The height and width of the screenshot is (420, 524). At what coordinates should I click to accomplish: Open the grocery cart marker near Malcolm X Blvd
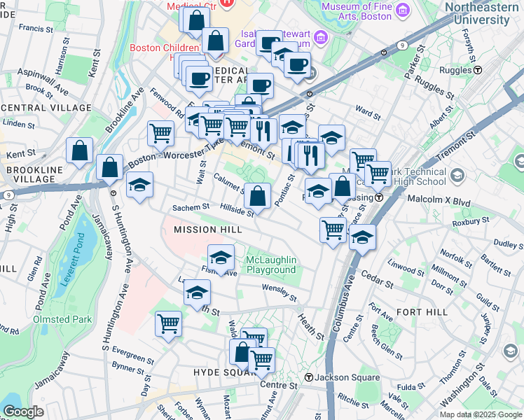tap(378, 173)
